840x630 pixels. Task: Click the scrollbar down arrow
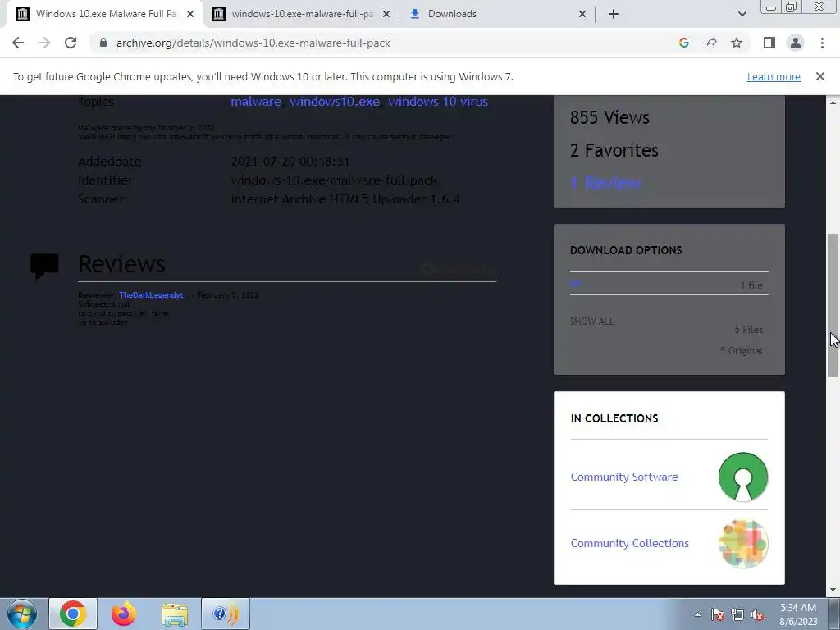click(x=833, y=591)
